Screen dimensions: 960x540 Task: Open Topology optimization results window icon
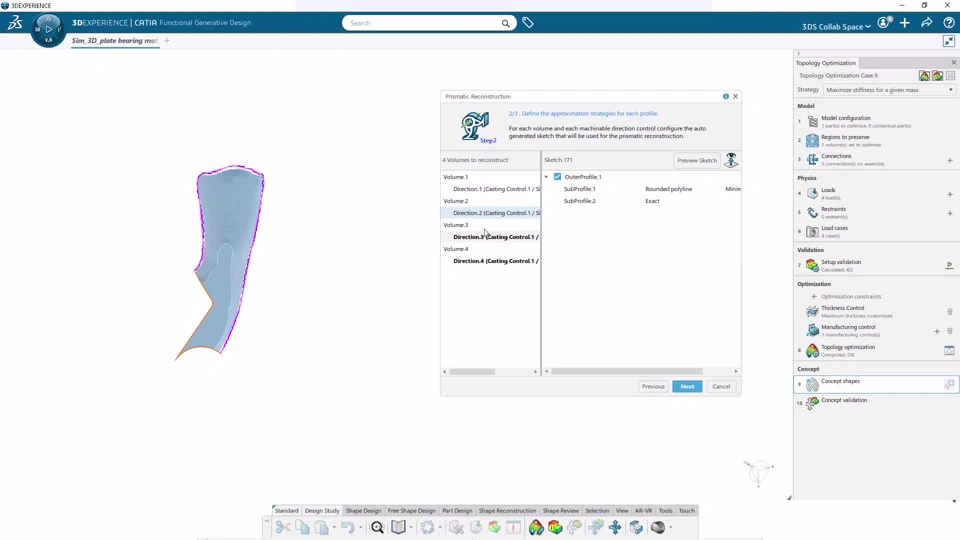click(949, 350)
